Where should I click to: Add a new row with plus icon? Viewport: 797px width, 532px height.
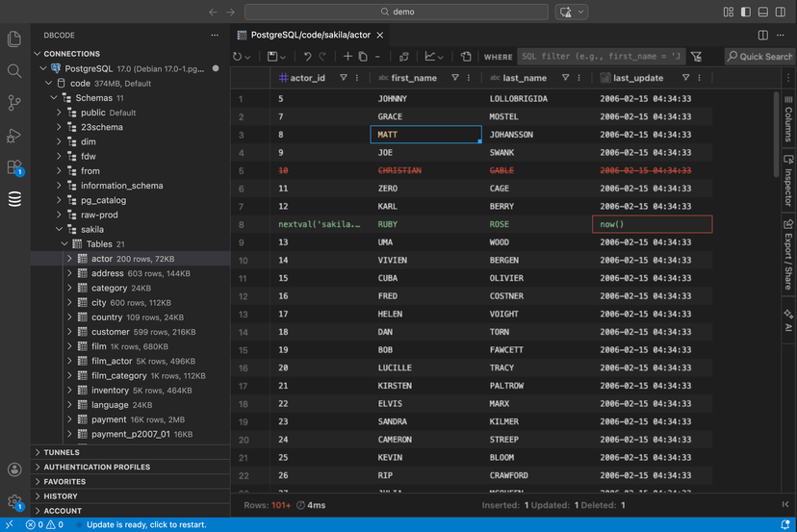click(347, 57)
